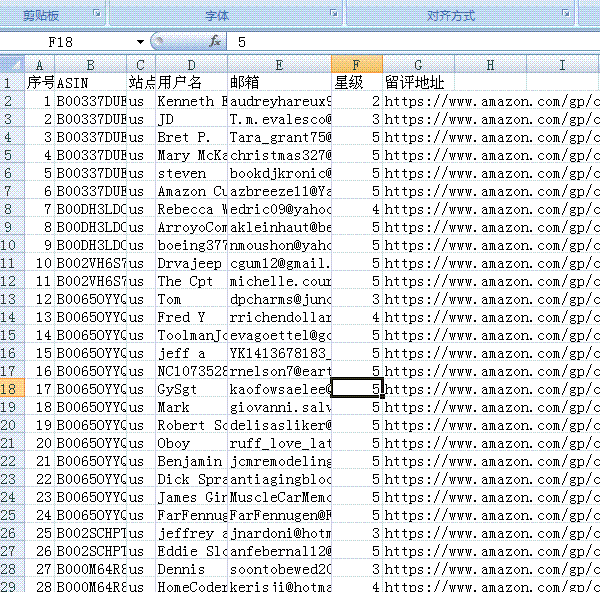The width and height of the screenshot is (600, 600).
Task: Click the Benjamin username cell
Action: click(x=192, y=461)
